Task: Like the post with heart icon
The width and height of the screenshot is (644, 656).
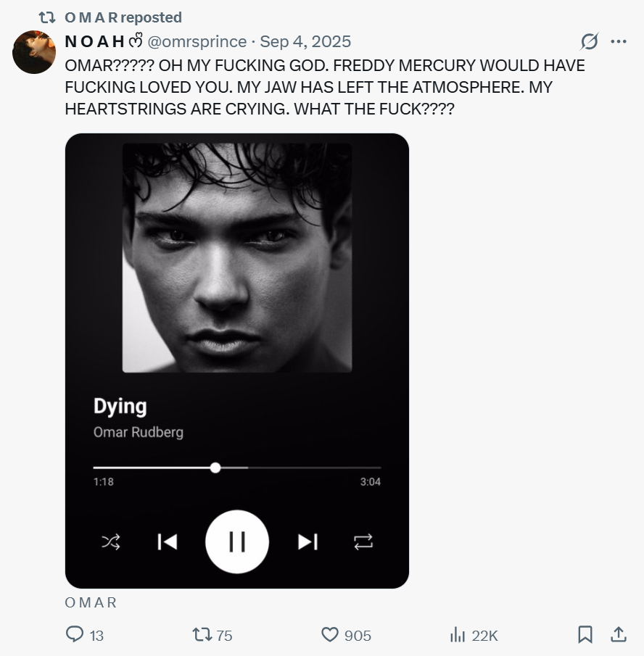Action: click(x=330, y=635)
